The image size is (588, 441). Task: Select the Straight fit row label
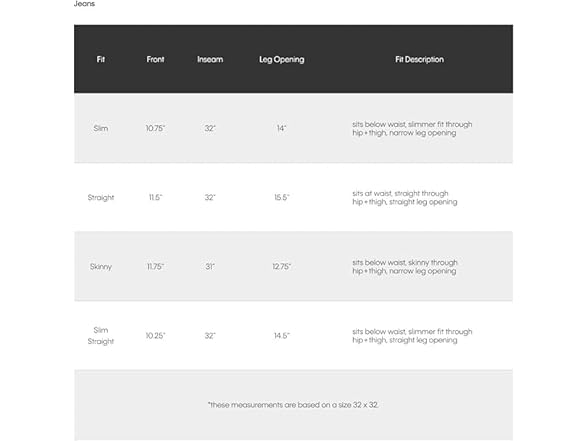100,198
